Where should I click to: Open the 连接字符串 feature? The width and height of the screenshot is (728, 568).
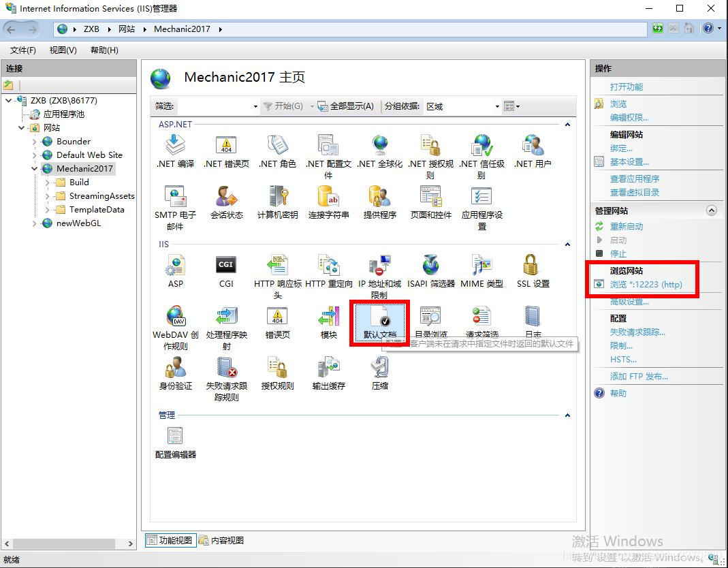(329, 202)
